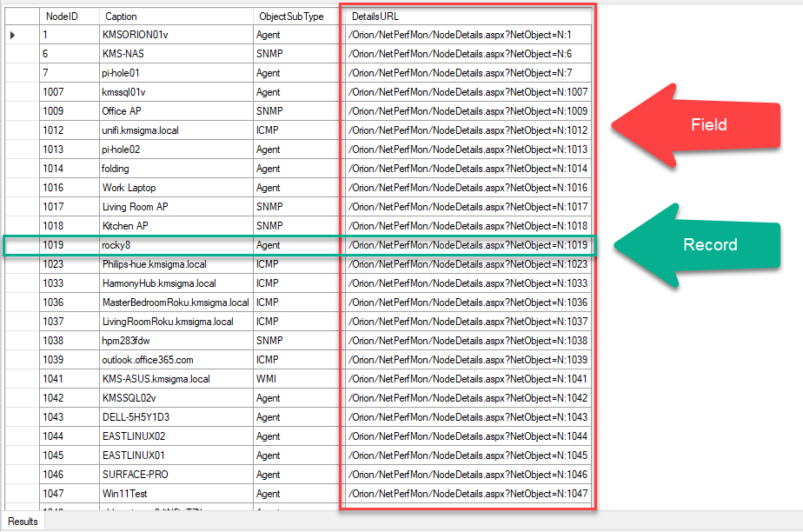
Task: Select the DELL-5H5Y1D3 caption cell
Action: [176, 416]
